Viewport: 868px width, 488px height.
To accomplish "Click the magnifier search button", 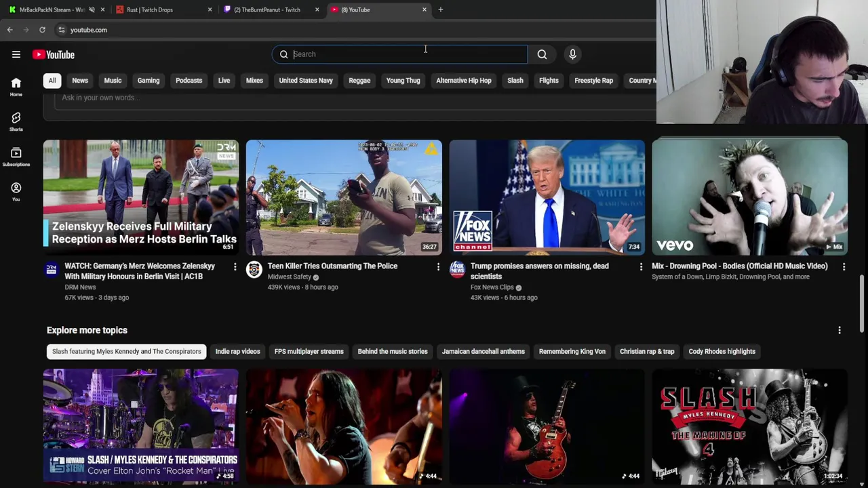I will 542,54.
